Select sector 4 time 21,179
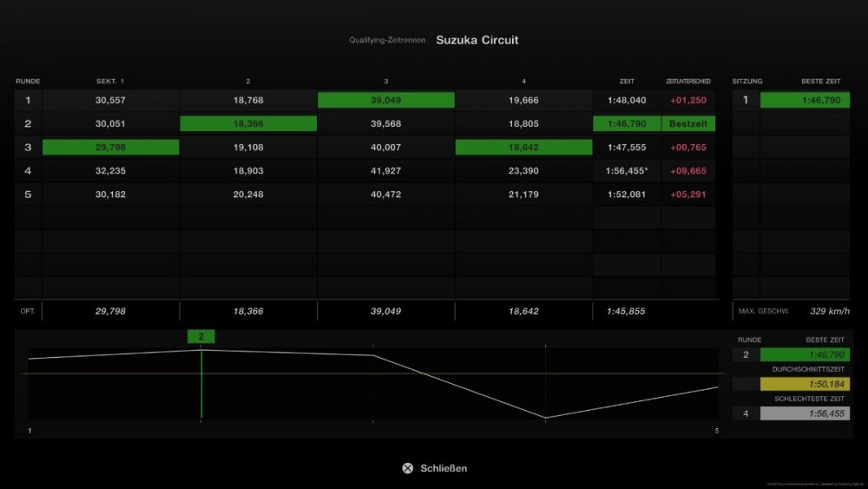The image size is (868, 489). (x=523, y=195)
